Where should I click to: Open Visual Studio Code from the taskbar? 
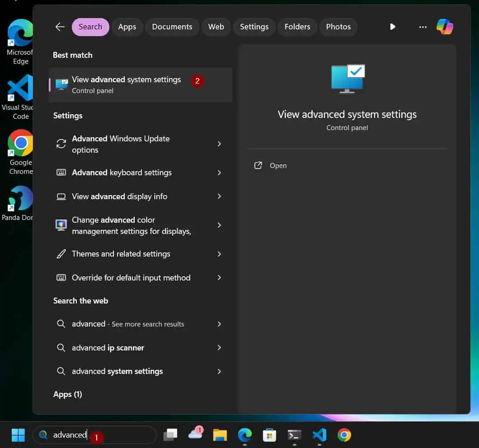[319, 435]
